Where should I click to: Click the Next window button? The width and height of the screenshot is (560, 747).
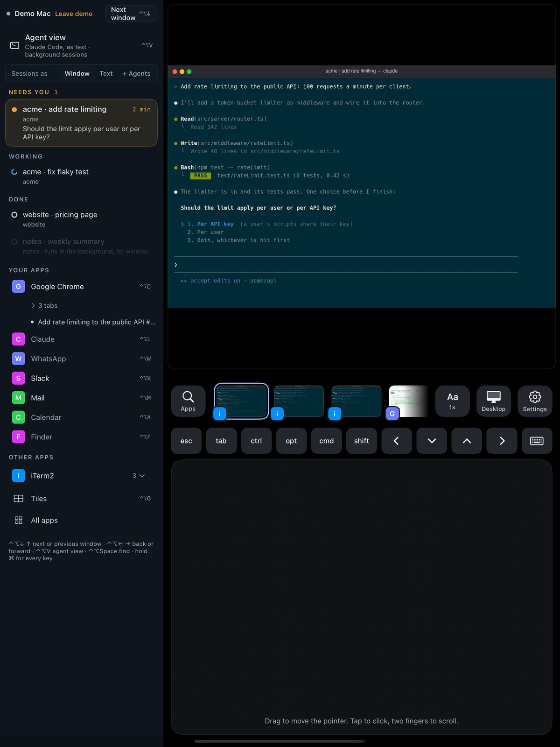(x=131, y=14)
